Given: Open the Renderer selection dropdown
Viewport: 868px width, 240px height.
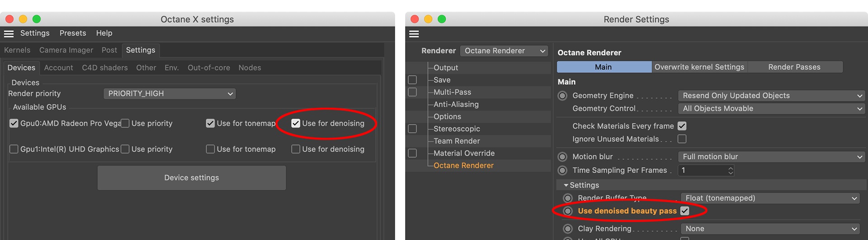Looking at the screenshot, I should click(504, 51).
